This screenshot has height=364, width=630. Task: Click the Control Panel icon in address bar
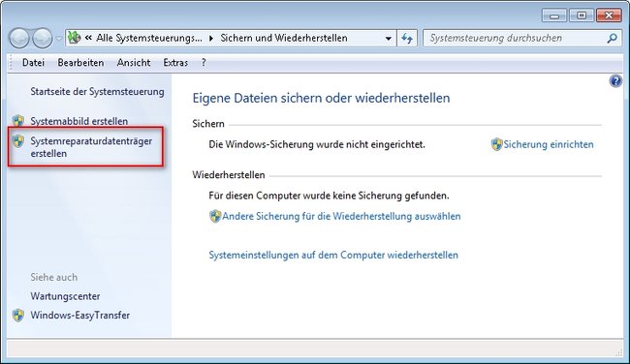pyautogui.click(x=74, y=38)
